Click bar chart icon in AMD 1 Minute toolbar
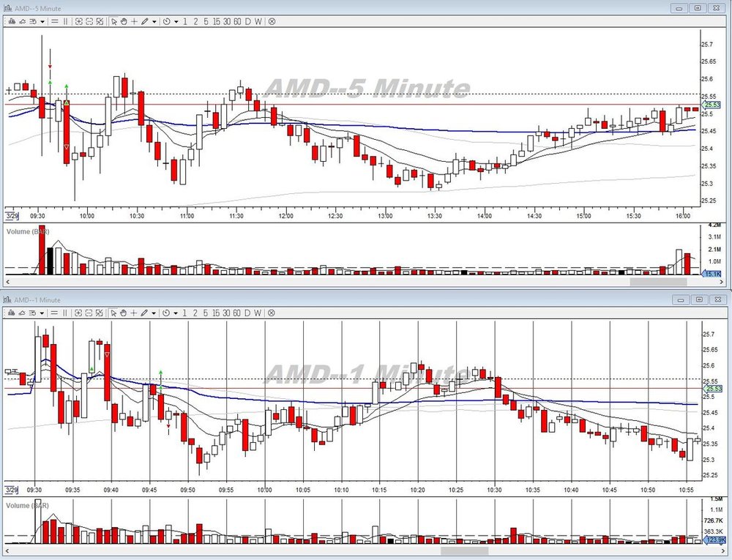This screenshot has height=560, width=732. (12, 313)
